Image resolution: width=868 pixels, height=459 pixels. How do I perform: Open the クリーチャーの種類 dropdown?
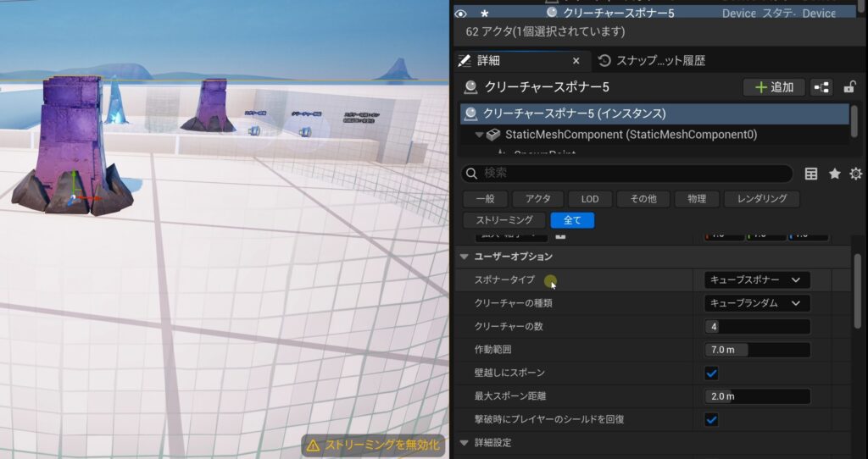[x=756, y=303]
